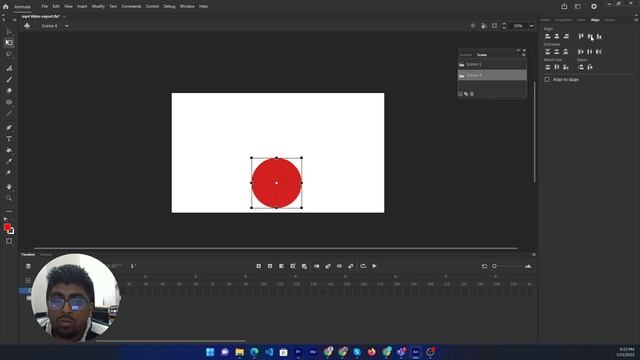Open the three-dots Edit Toolbar button
The height and width of the screenshot is (360, 640).
pyautogui.click(x=9, y=211)
